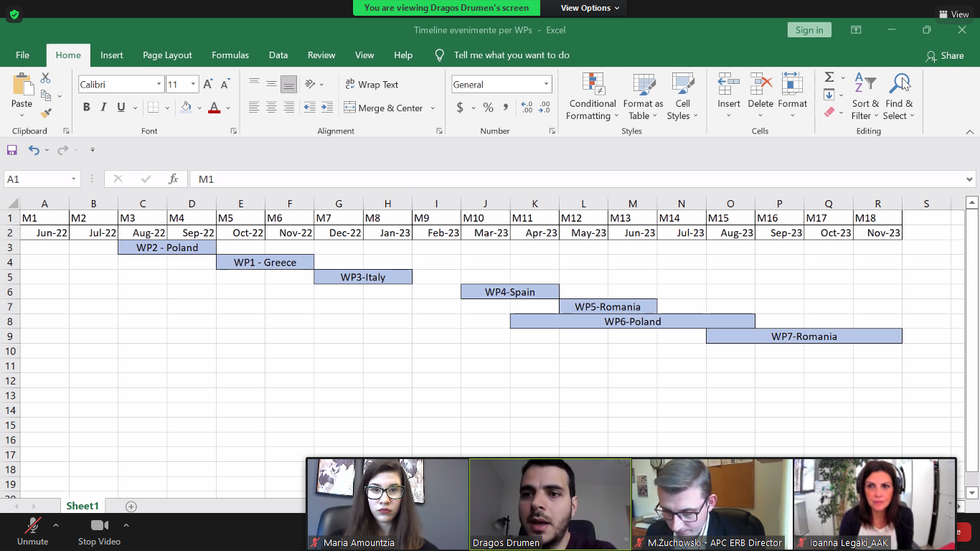
Task: Open the Calibri font name dropdown
Action: click(159, 85)
